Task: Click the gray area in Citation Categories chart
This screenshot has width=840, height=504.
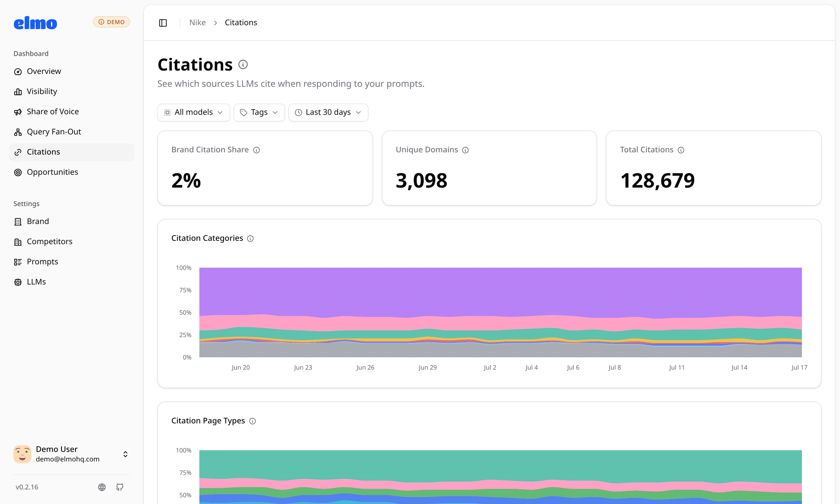Action: [x=500, y=351]
